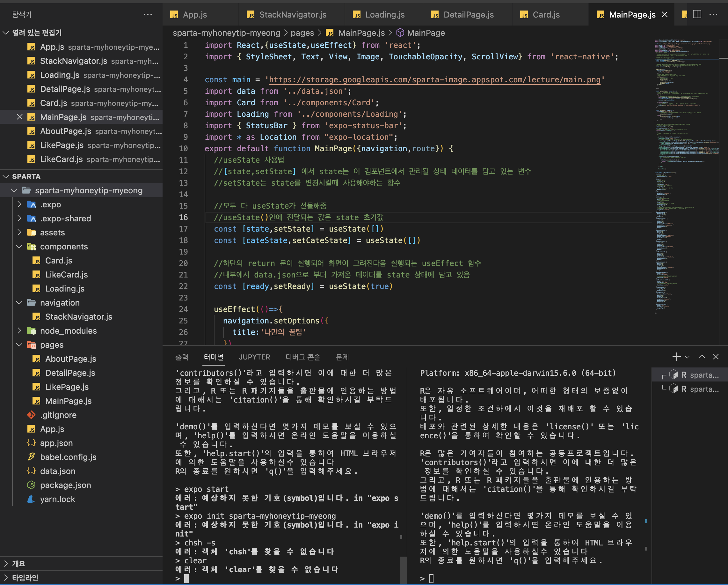Open package.json file
728x585 pixels.
pos(66,485)
